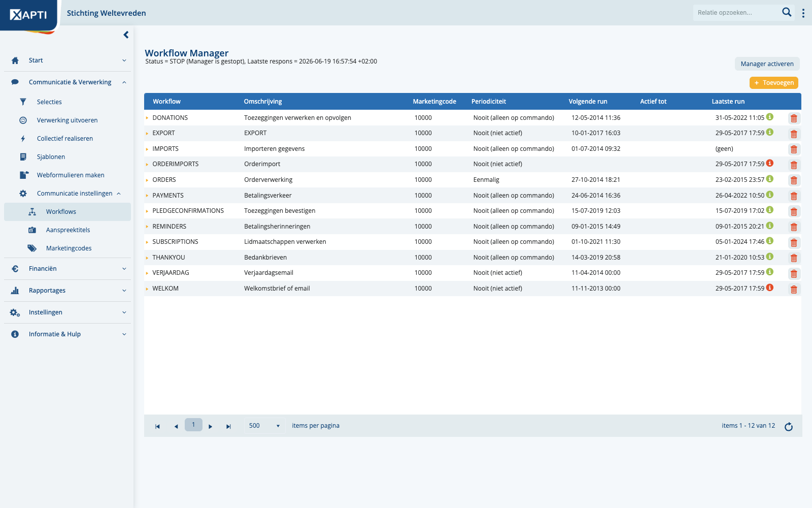The image size is (812, 508).
Task: Go to the next page
Action: (211, 426)
